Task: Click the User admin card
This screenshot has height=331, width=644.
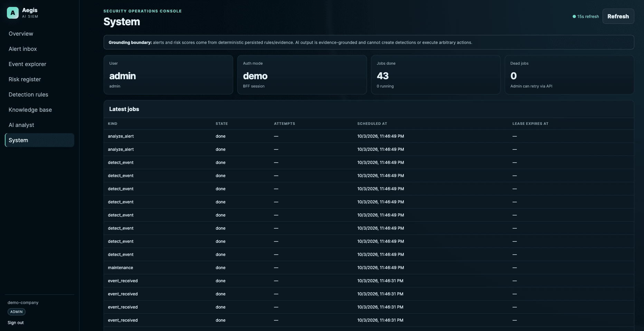Action: tap(168, 75)
